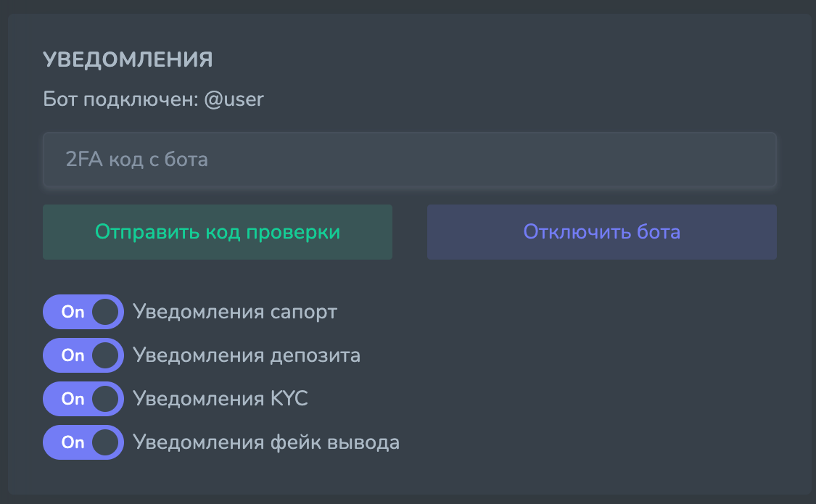
Task: Switch off Уведомления фейк вывода toggle
Action: 83,442
